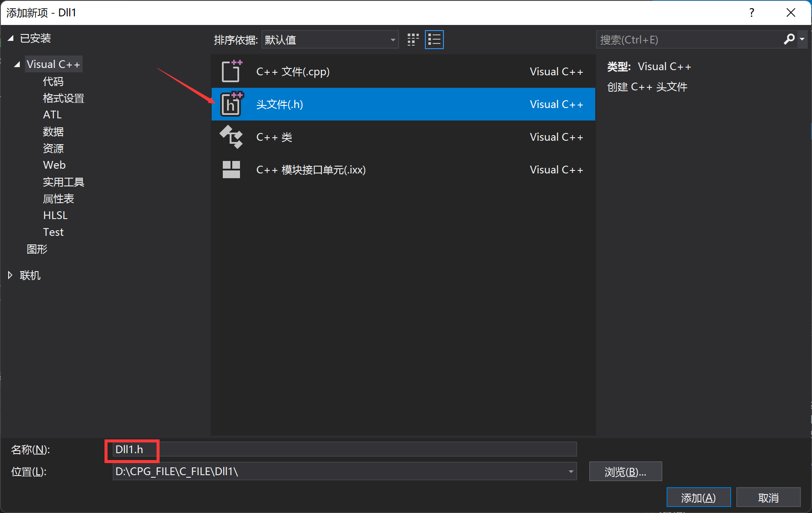
Task: Select the Visual C++ category
Action: (x=53, y=64)
